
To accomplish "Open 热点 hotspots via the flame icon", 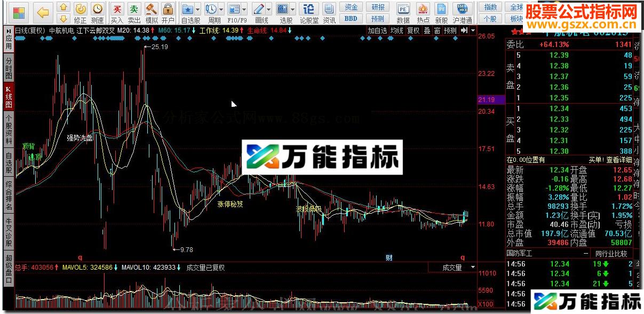I will [x=423, y=10].
